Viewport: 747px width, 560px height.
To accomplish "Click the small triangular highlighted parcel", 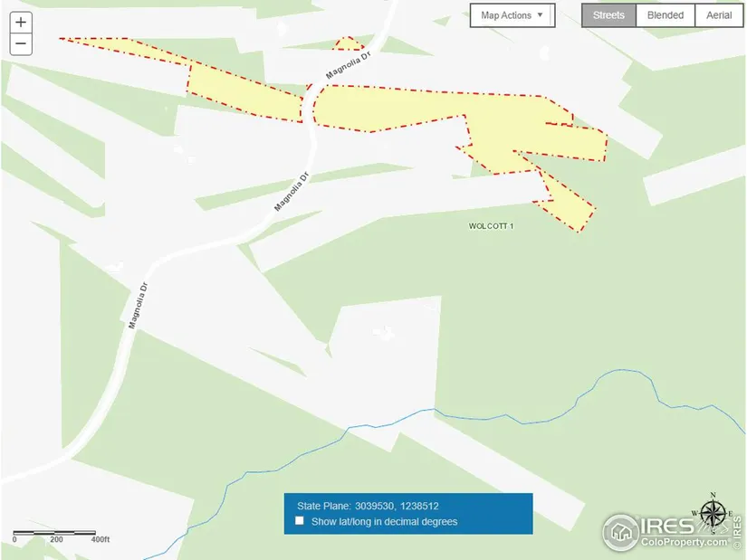I will 350,43.
